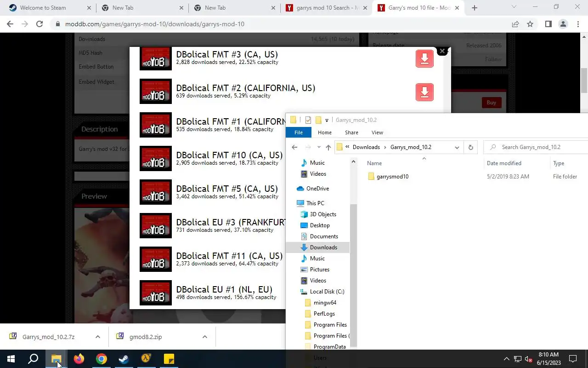
Task: Open Windows Start menu
Action: [11, 359]
